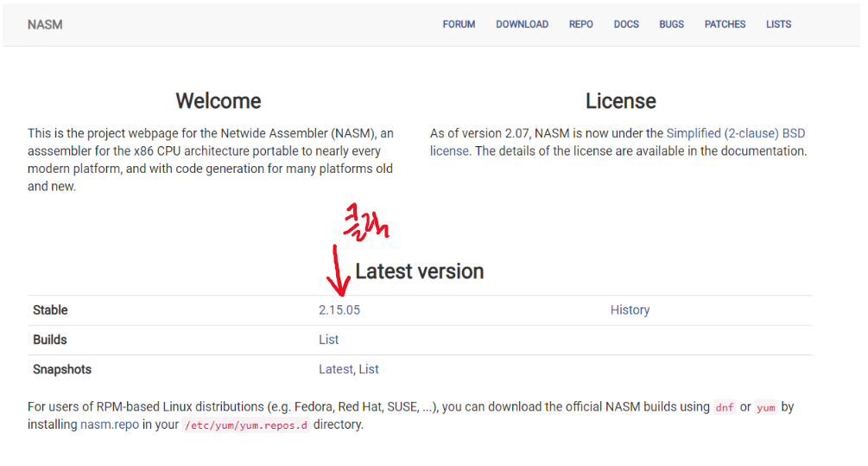Open Simplified (2-clause) BSD license link
This screenshot has height=466, width=868.
[x=735, y=133]
